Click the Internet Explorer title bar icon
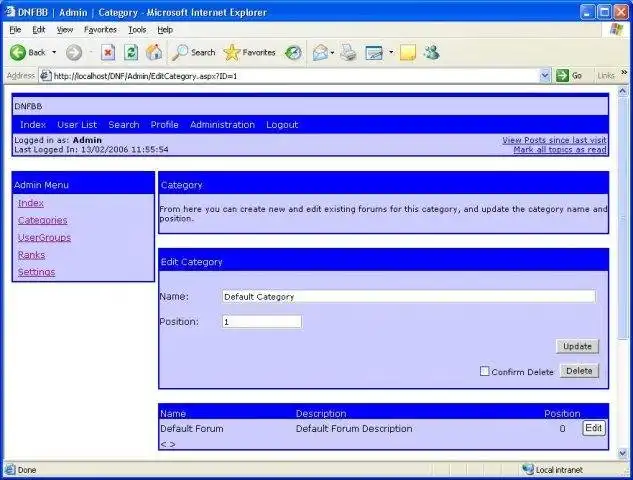633x480 pixels. click(x=10, y=12)
